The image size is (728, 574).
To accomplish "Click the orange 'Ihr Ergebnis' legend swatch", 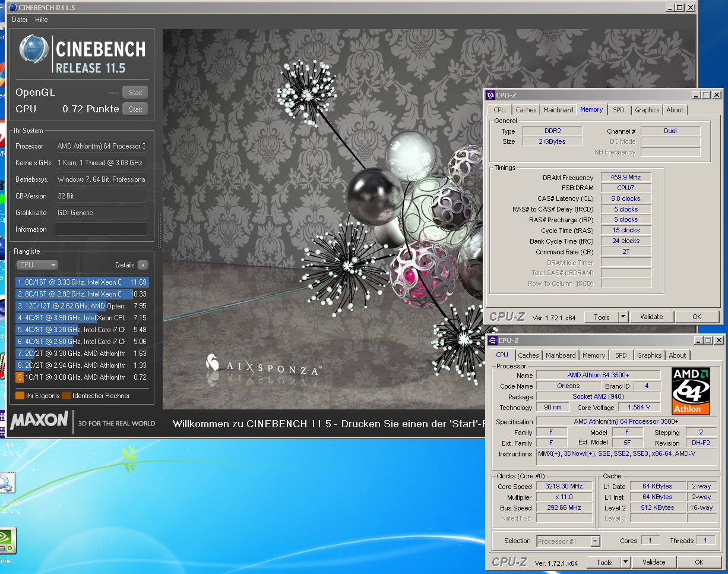I will (x=20, y=395).
